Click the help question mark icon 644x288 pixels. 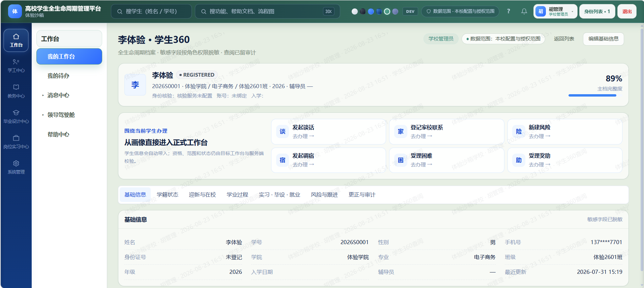[x=508, y=11]
